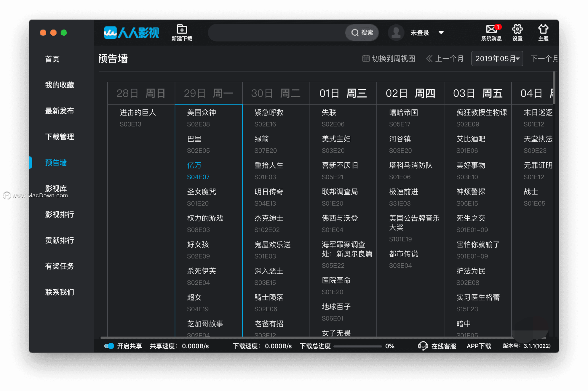Click the 人人影视 logo
The width and height of the screenshot is (588, 391).
[131, 33]
